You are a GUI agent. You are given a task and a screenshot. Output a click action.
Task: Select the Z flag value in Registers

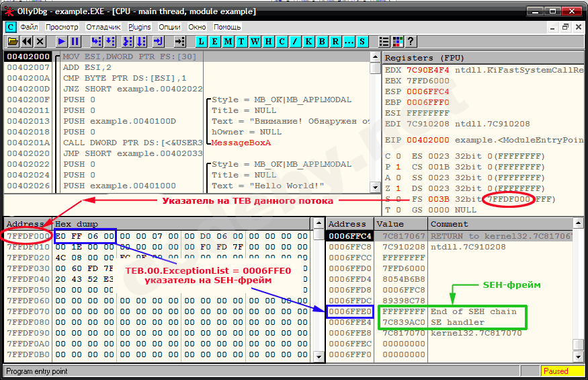(x=398, y=188)
